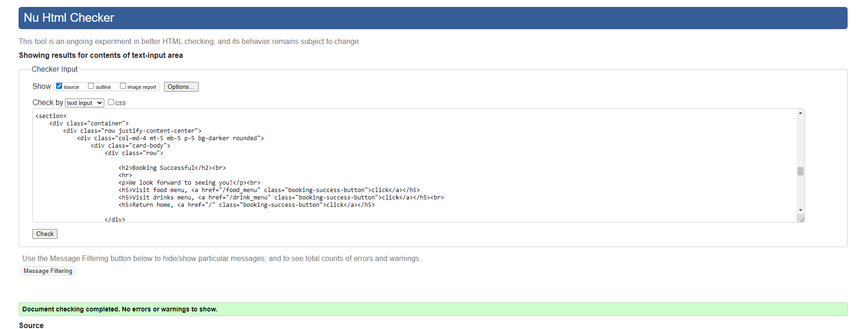The width and height of the screenshot is (868, 329).
Task: Click the textarea scroll up arrow
Action: 800,113
